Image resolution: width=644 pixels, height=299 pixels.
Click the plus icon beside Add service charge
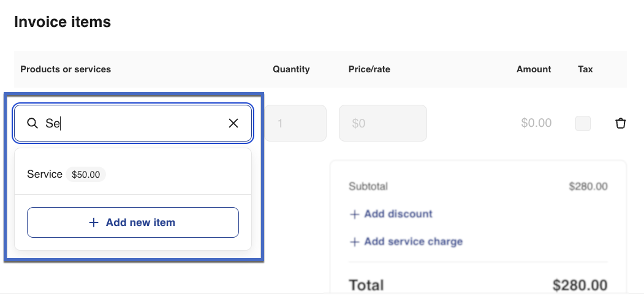pyautogui.click(x=354, y=242)
